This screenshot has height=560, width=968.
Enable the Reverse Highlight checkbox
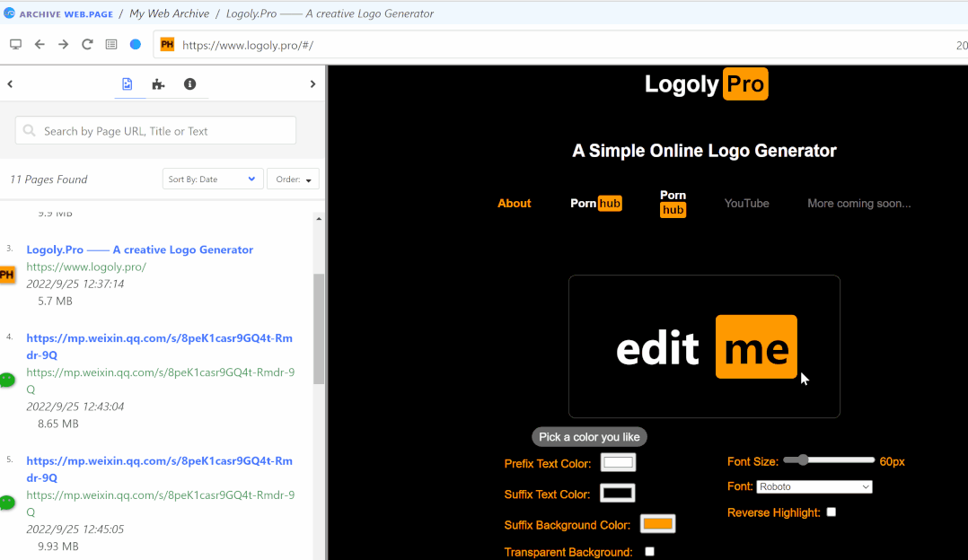[x=831, y=512]
